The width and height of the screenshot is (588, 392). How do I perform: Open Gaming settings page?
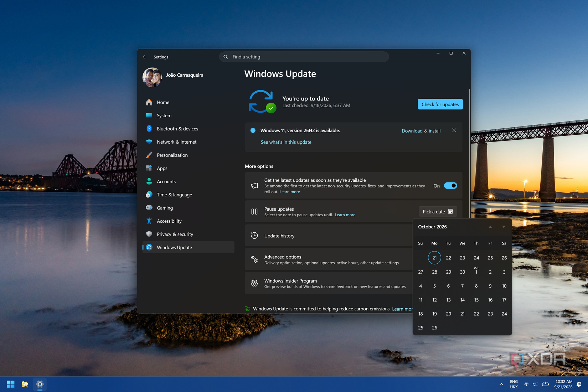click(188, 208)
